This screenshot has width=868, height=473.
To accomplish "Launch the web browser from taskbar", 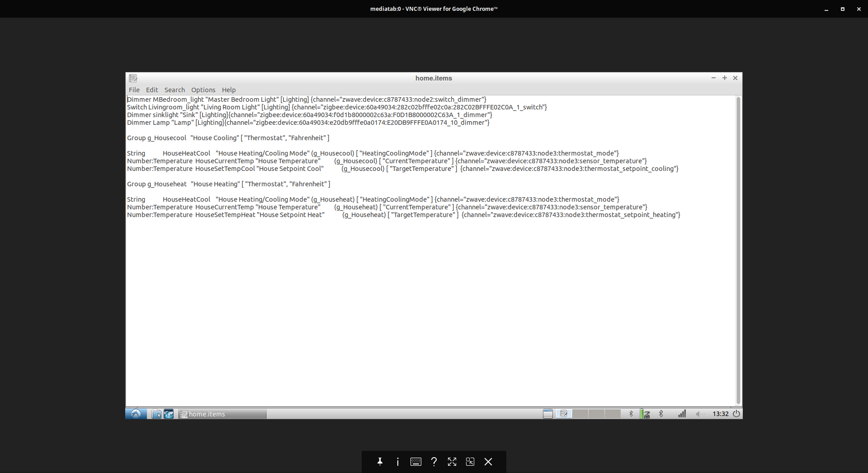I will coord(169,414).
